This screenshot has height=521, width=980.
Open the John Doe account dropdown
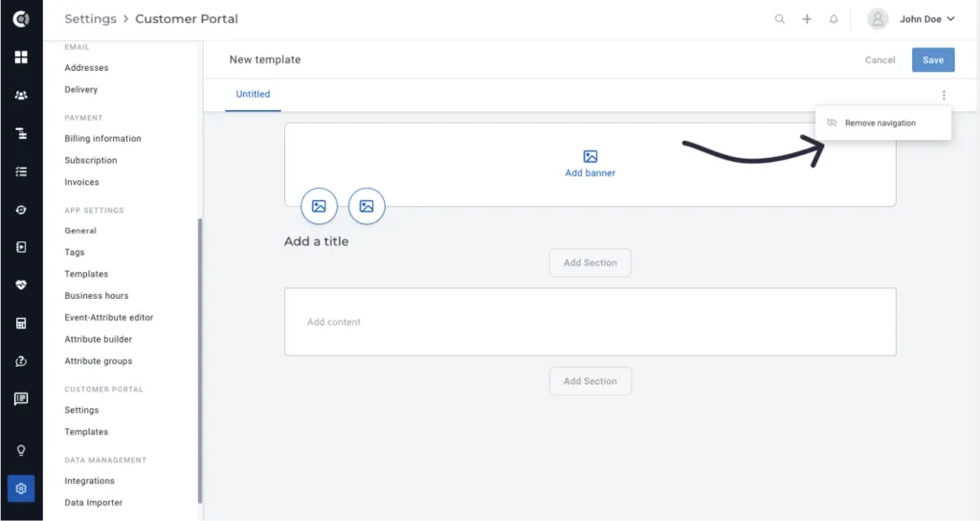click(x=926, y=19)
